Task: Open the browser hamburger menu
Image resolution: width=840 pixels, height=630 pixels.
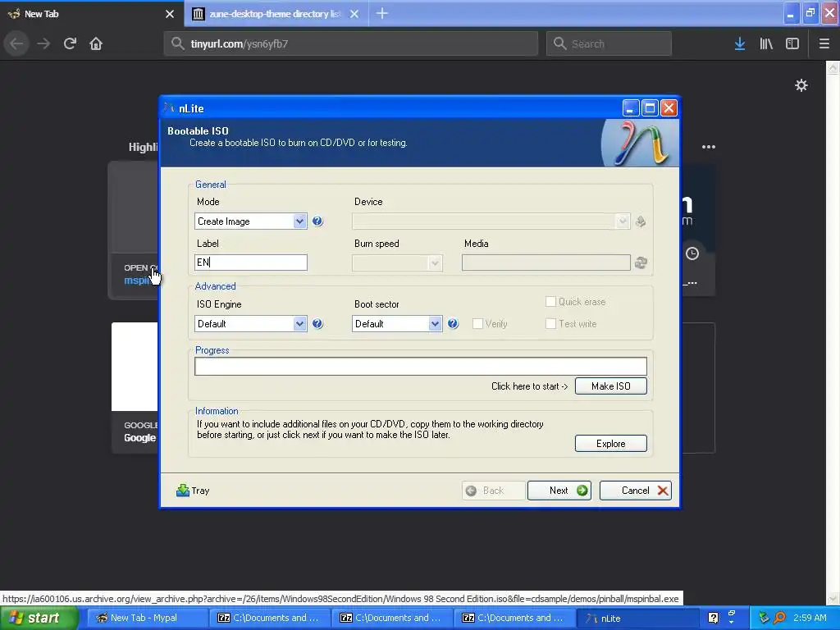Action: (x=824, y=43)
